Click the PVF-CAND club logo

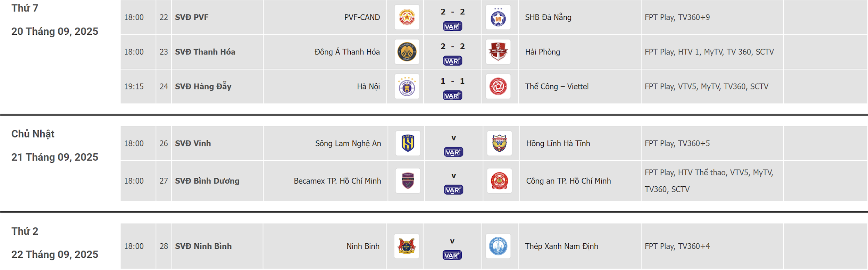pyautogui.click(x=407, y=17)
